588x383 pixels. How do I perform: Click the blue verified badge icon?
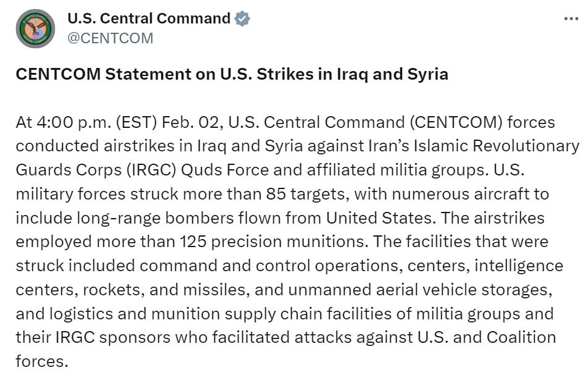coord(242,19)
